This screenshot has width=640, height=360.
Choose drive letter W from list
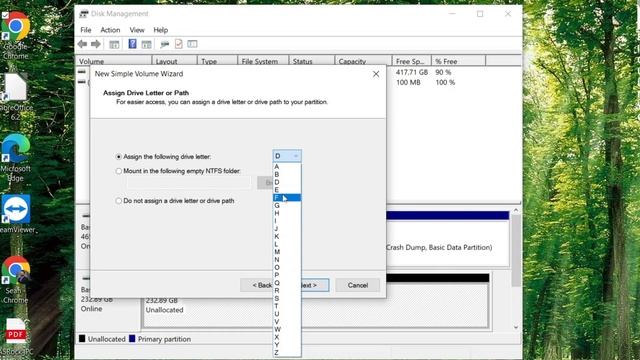(x=287, y=329)
